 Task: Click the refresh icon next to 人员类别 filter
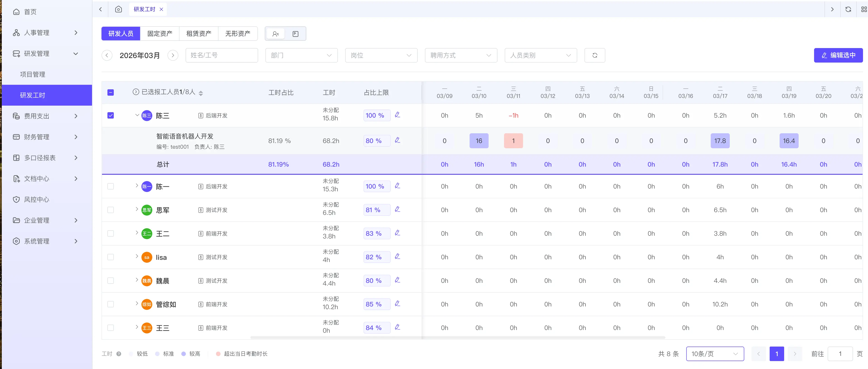(x=594, y=55)
